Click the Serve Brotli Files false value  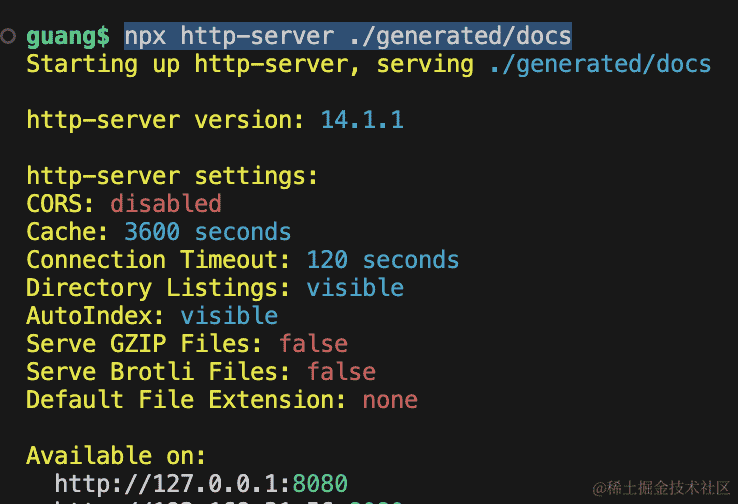(x=341, y=371)
